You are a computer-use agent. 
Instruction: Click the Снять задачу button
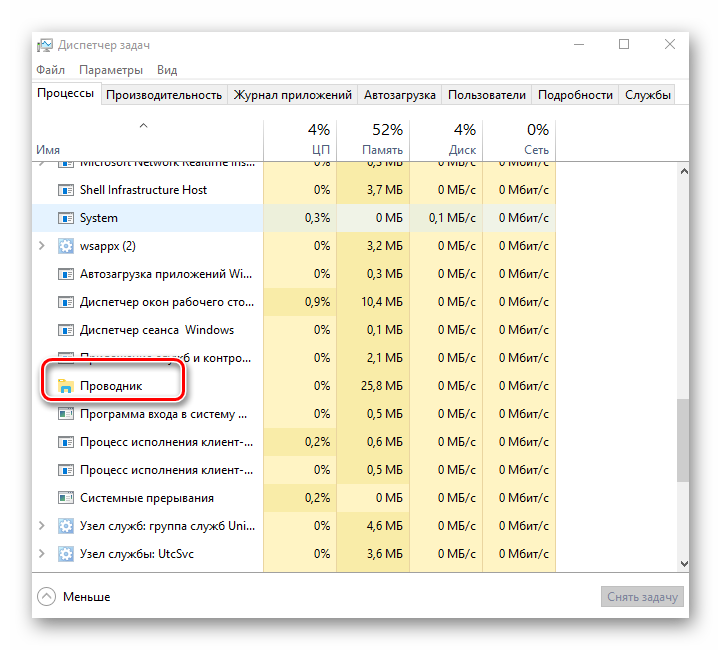click(x=642, y=597)
